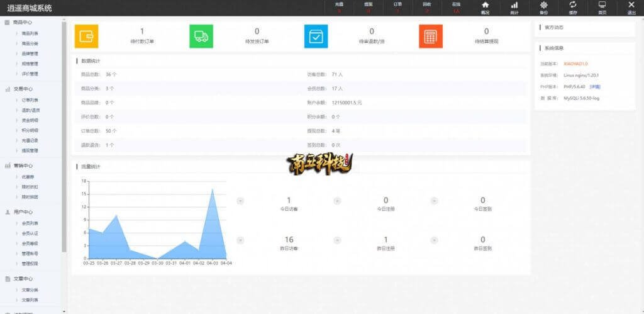
Task: Click the yellow wallet pending-payment icon
Action: pos(86,36)
